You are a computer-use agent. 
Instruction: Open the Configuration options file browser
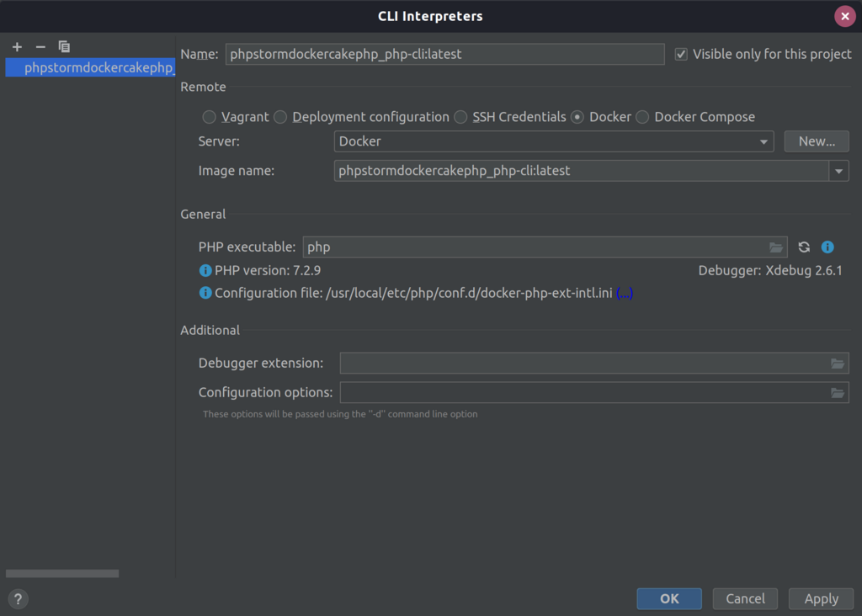pyautogui.click(x=837, y=391)
